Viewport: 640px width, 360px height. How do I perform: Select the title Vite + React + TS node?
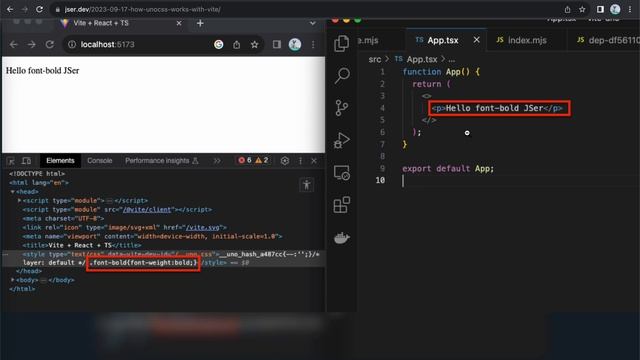(82, 245)
